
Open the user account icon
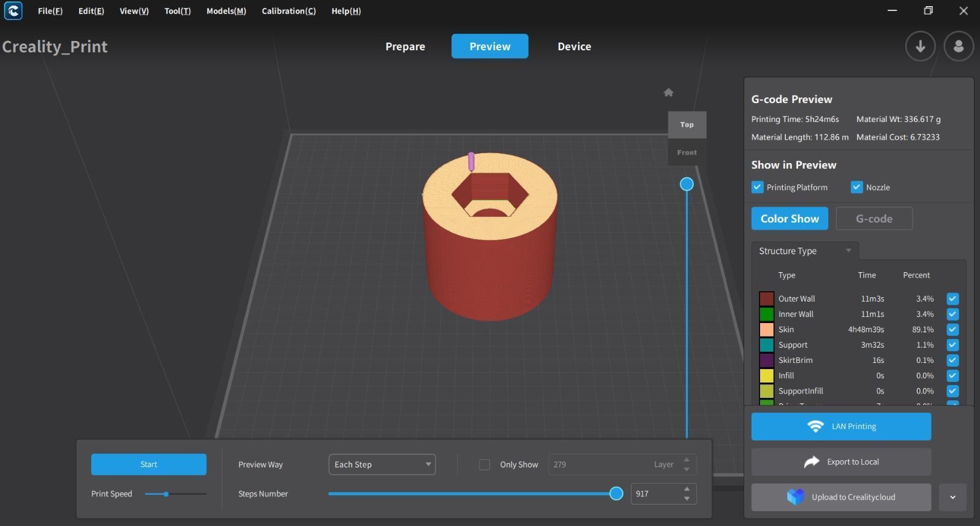click(x=959, y=46)
